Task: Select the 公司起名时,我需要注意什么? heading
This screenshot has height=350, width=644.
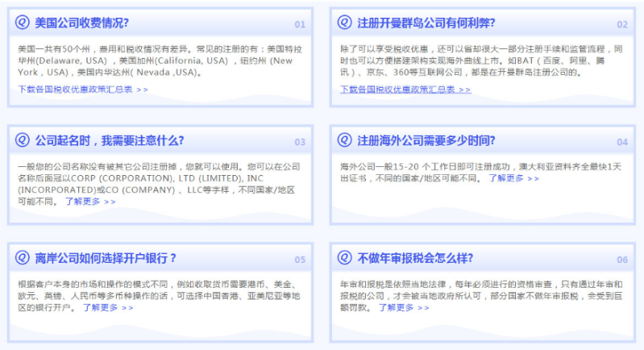Action: click(109, 140)
